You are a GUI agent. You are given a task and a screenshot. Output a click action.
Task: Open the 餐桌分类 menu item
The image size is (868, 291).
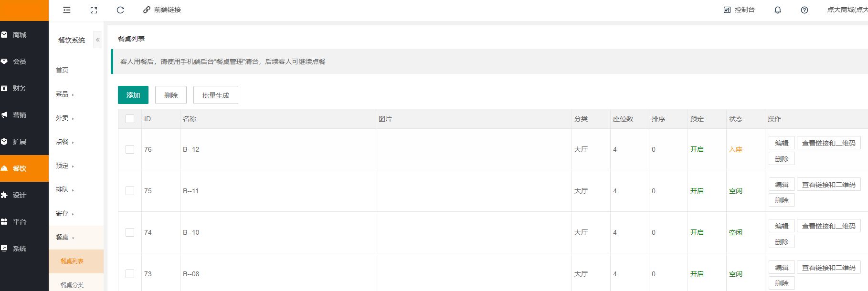tap(72, 285)
